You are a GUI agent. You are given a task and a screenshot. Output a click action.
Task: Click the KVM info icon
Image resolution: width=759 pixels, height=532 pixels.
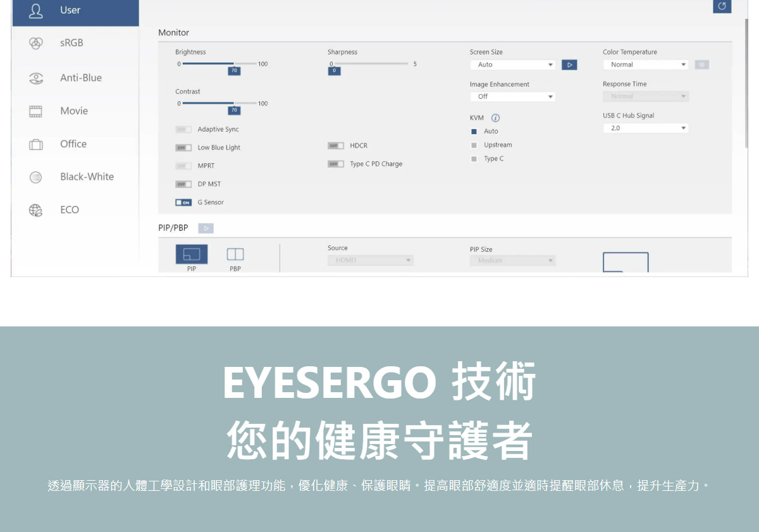click(x=495, y=118)
